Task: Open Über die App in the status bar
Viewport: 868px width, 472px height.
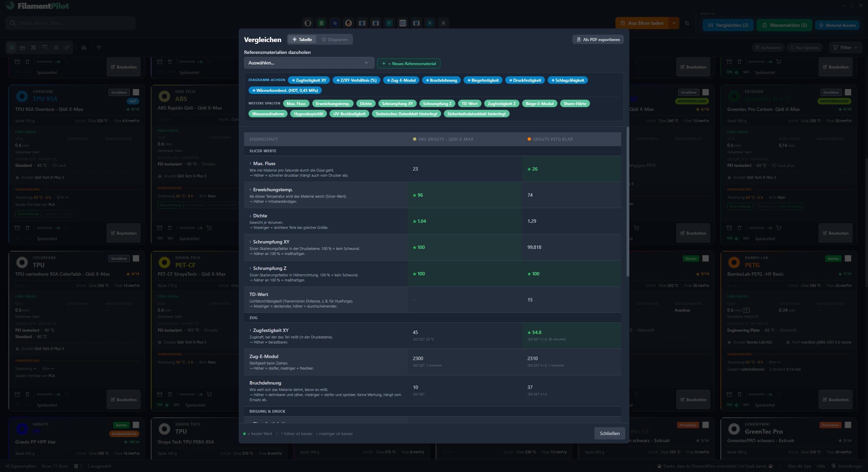Action: (799, 466)
